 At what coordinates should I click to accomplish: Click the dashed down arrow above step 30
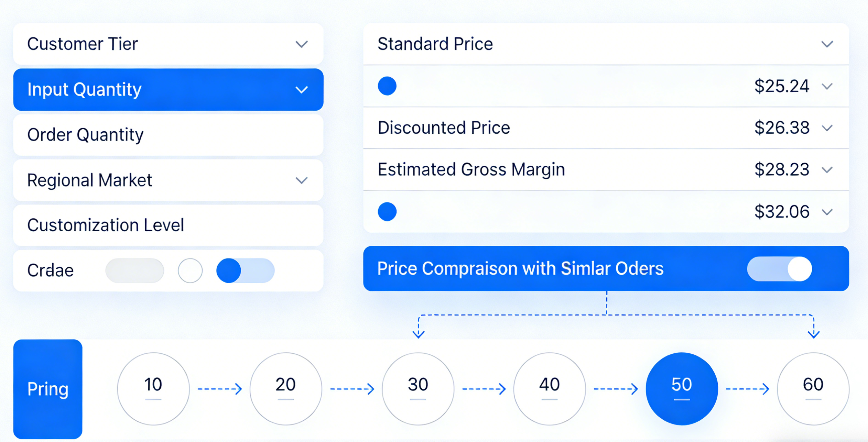[x=419, y=332]
